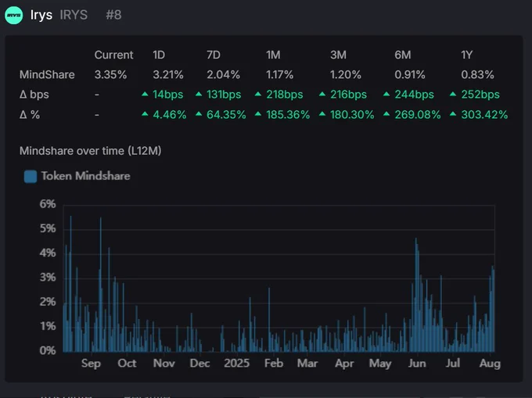
Task: Click the up arrow beside 269.08%
Action: pyautogui.click(x=386, y=114)
